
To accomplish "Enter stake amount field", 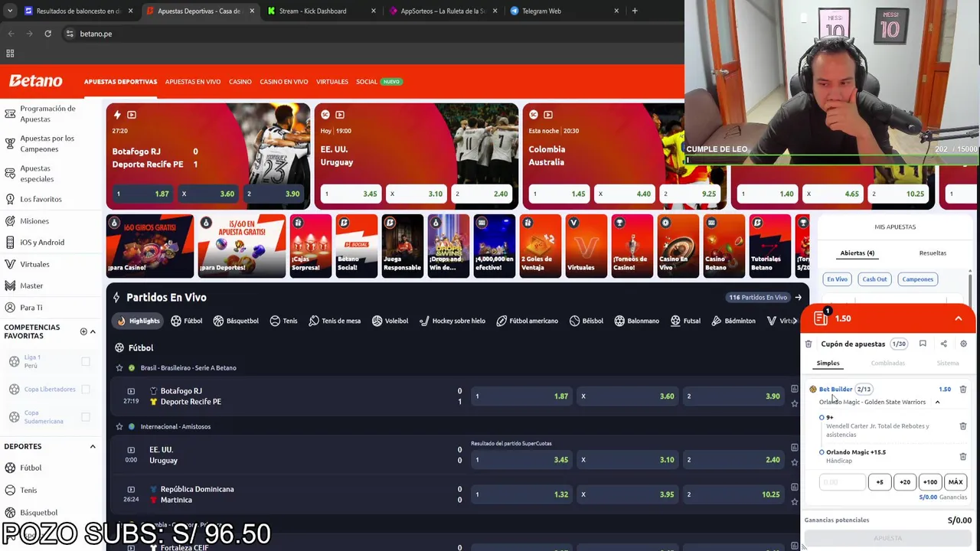I will click(x=842, y=482).
